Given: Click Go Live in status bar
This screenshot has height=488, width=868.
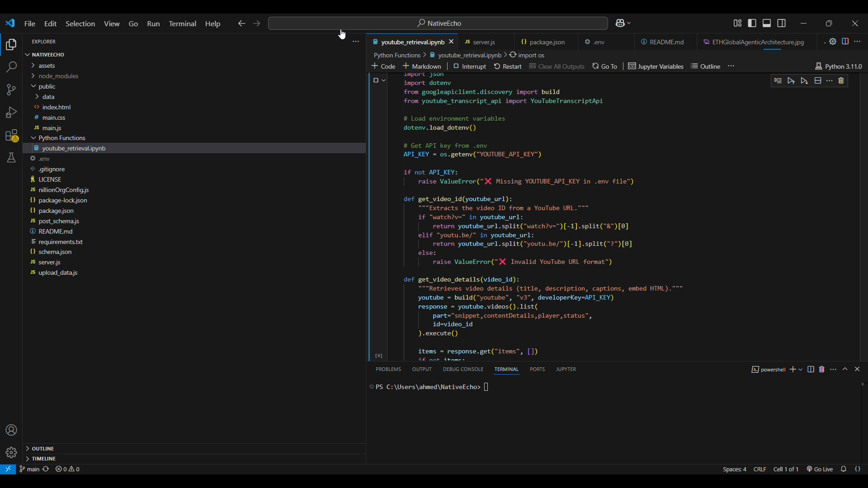Looking at the screenshot, I should 820,469.
